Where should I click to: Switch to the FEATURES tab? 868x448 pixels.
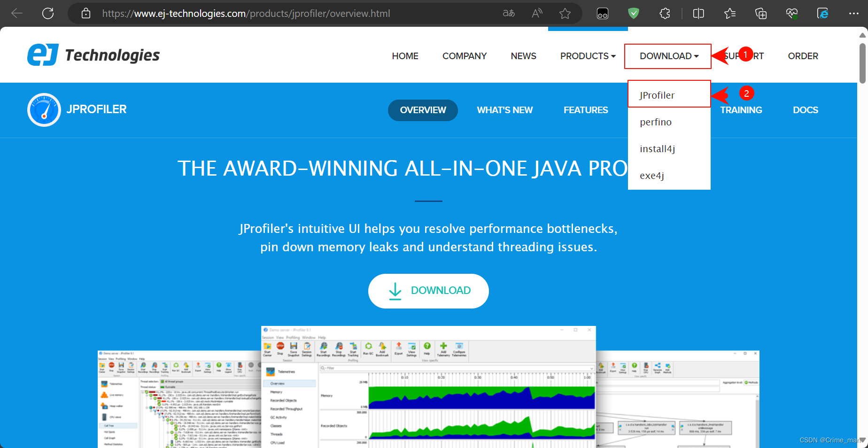586,110
